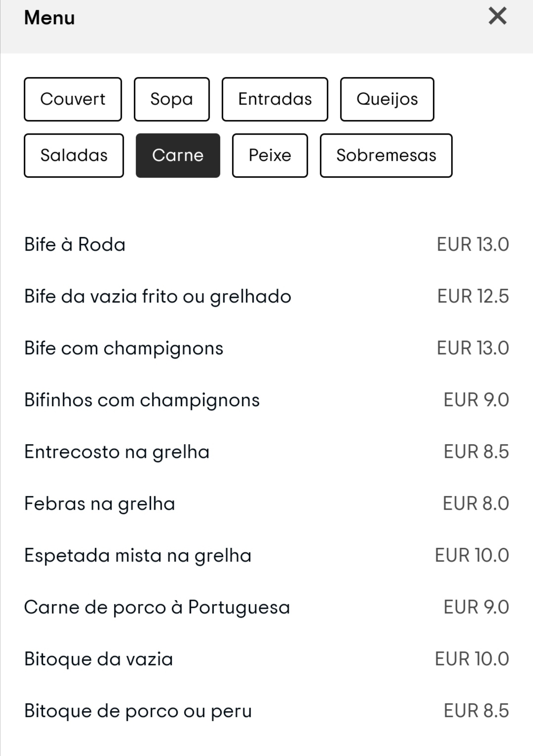Choose Febras na grelha dish

[x=100, y=504]
